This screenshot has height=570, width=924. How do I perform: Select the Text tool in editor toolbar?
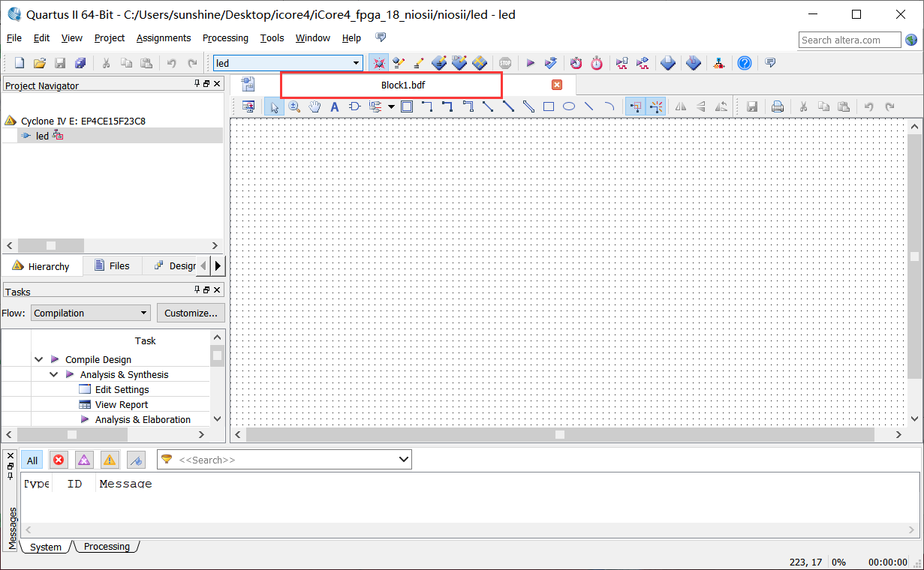pos(335,106)
